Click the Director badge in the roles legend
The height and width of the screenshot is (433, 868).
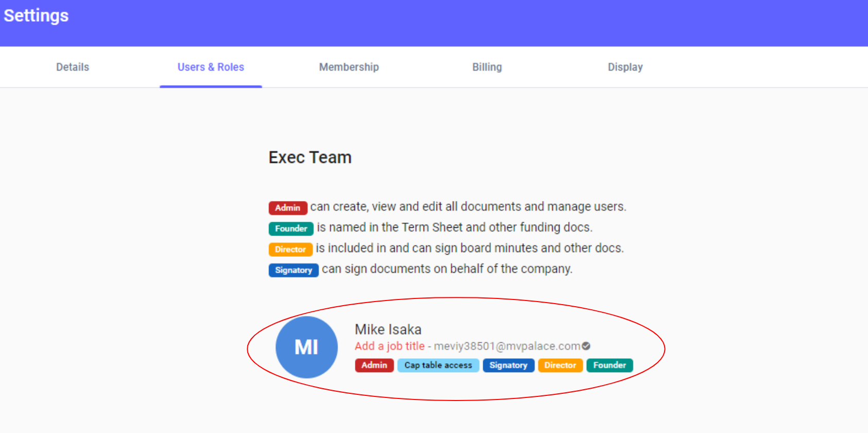290,249
